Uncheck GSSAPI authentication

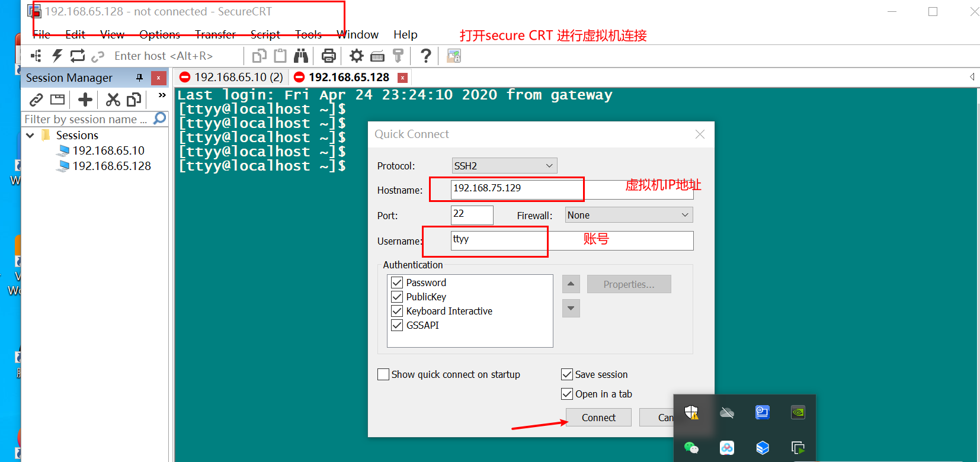pos(397,325)
